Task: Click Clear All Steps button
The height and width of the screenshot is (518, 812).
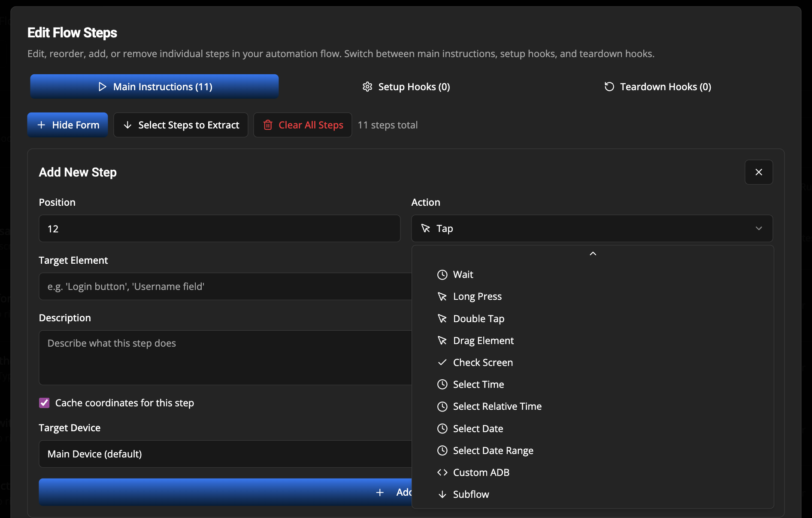Action: pos(303,125)
